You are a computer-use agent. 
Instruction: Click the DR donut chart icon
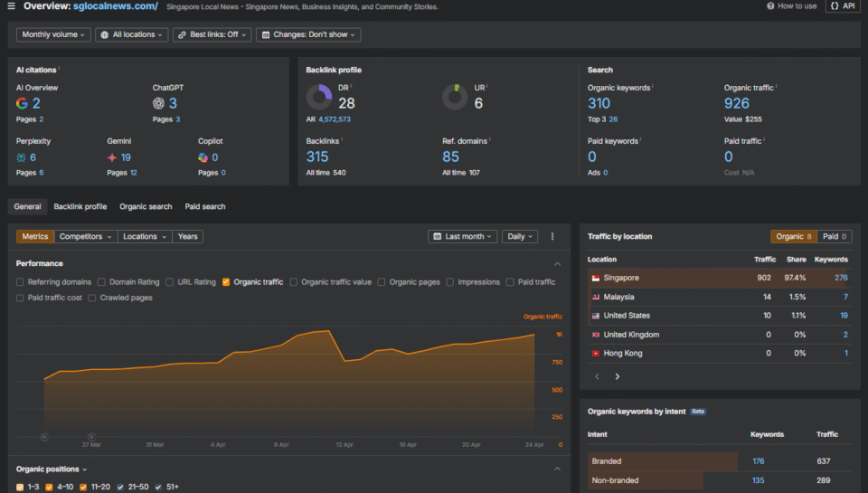[x=319, y=97]
